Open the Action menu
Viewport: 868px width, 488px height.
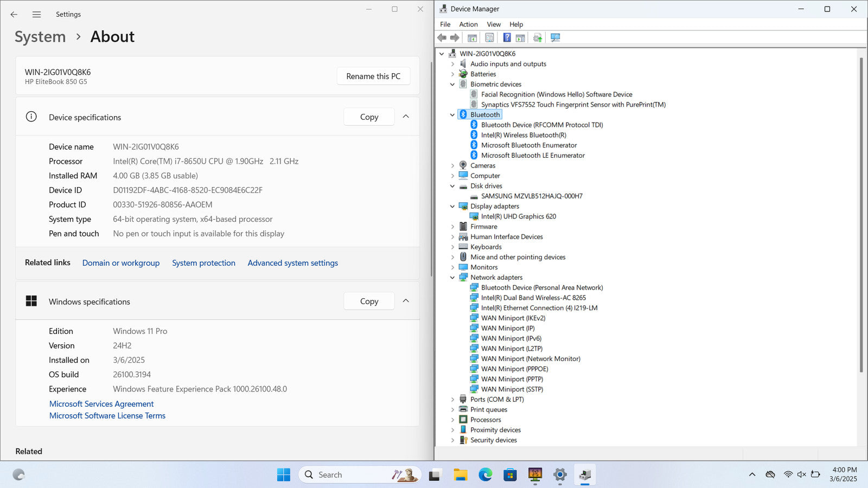pos(468,24)
